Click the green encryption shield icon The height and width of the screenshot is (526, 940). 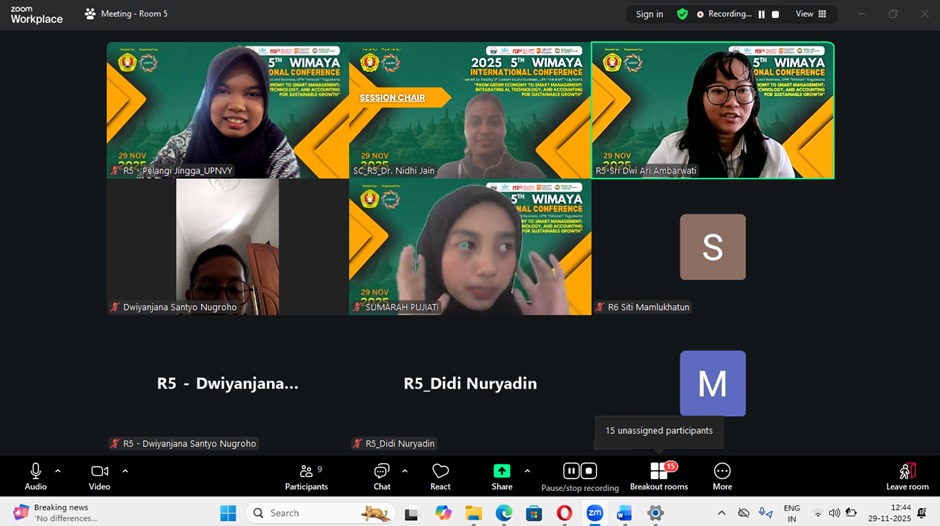tap(682, 14)
